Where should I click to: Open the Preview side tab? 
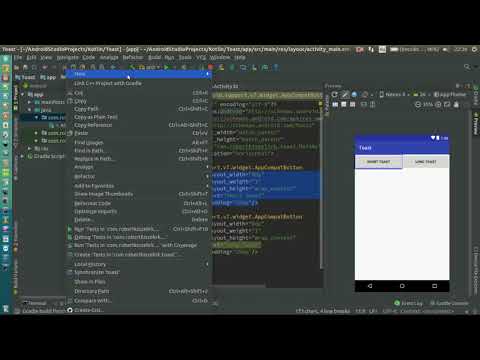(x=476, y=124)
